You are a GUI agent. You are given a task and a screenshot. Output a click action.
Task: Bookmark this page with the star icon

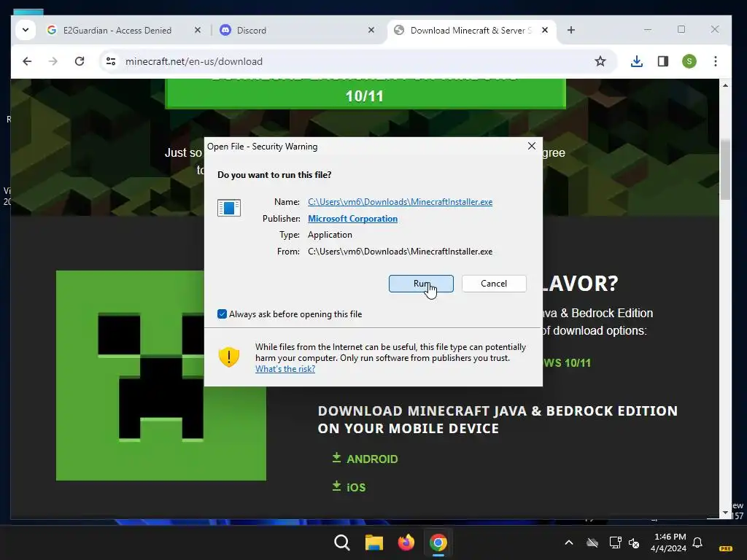coord(600,61)
